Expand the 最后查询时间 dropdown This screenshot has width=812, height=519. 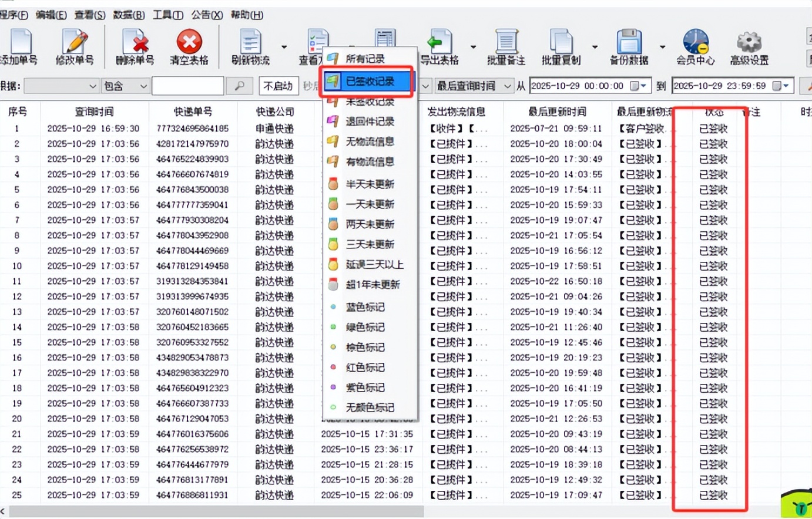507,86
